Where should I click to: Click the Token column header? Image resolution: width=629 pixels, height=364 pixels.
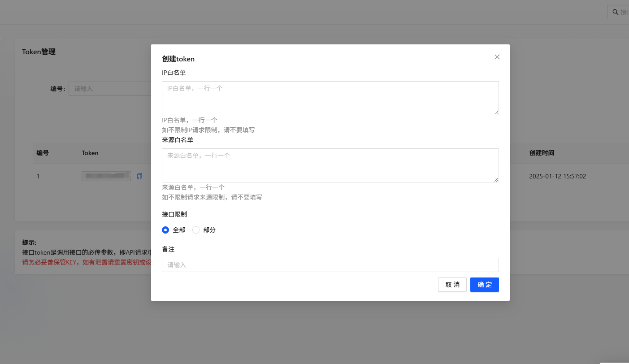[90, 153]
